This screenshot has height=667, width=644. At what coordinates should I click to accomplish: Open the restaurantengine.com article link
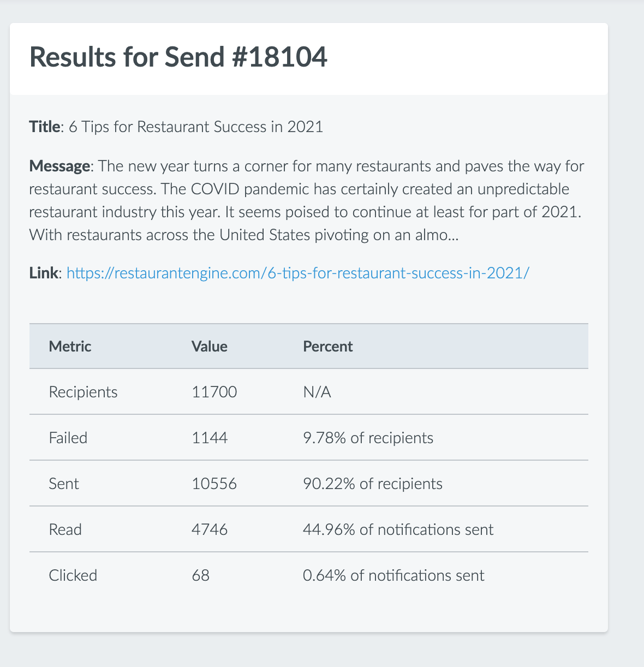click(x=297, y=273)
